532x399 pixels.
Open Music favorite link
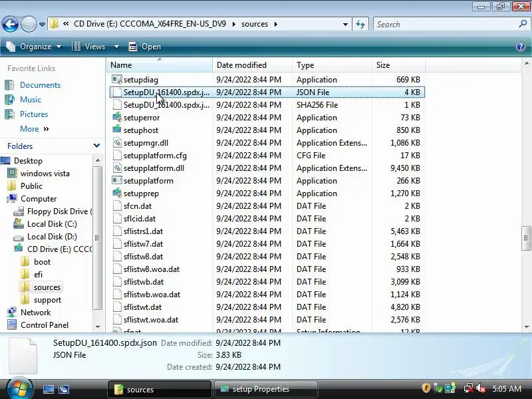30,99
